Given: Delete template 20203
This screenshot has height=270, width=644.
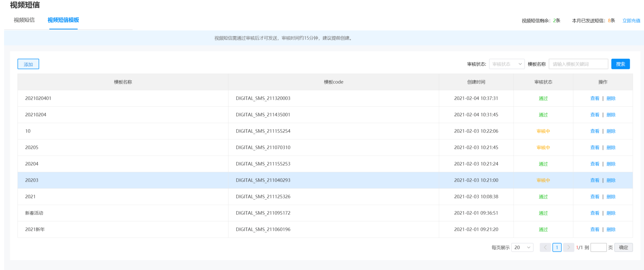Looking at the screenshot, I should (x=611, y=180).
